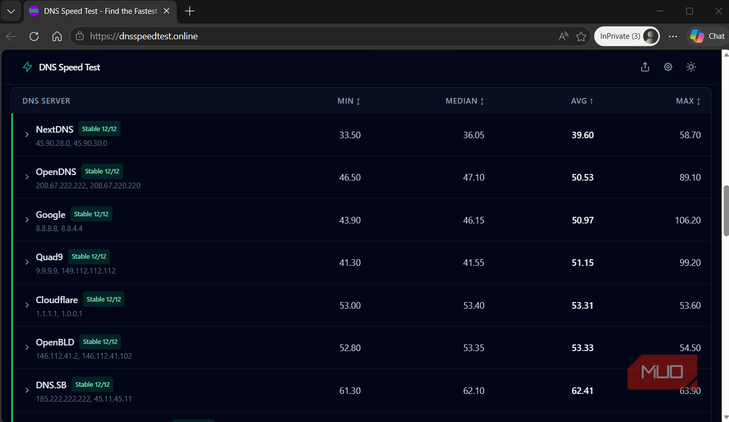Click Cloudflare Stable 12/12 badge
This screenshot has width=729, height=422.
pos(104,299)
